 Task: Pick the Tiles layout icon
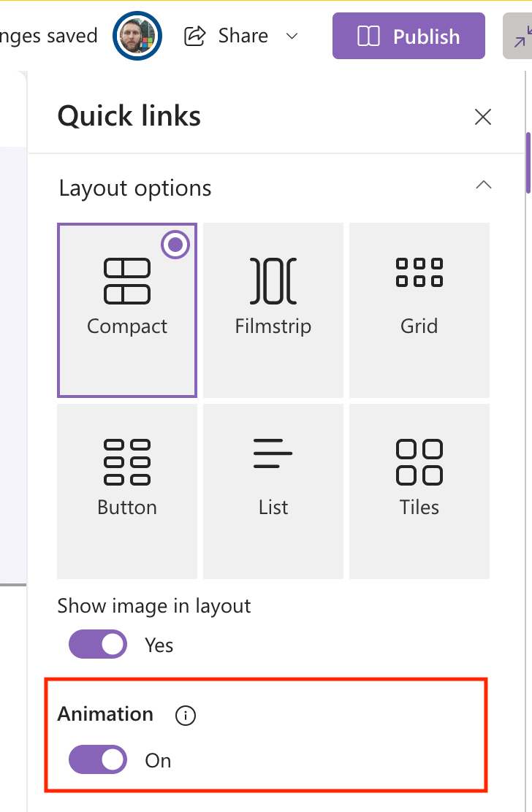(x=419, y=462)
